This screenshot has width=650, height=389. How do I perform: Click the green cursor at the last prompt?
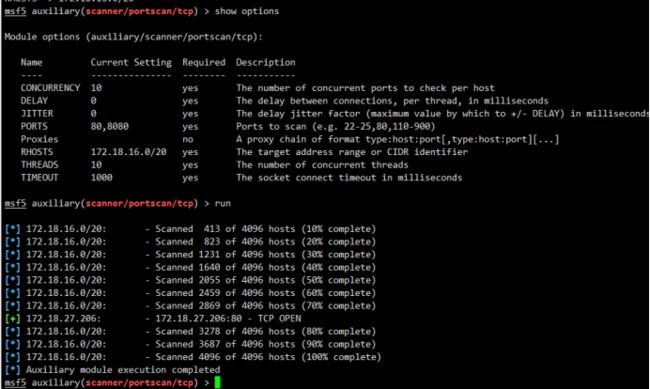pos(217,382)
